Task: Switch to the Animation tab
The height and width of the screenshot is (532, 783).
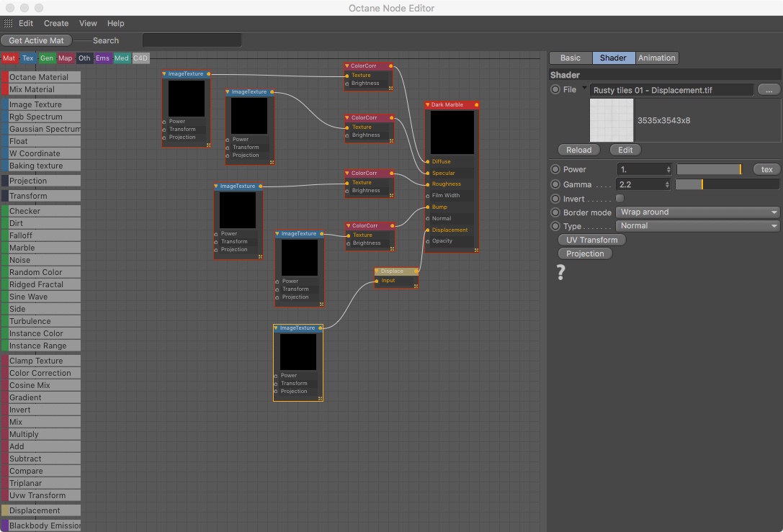Action: [x=657, y=58]
